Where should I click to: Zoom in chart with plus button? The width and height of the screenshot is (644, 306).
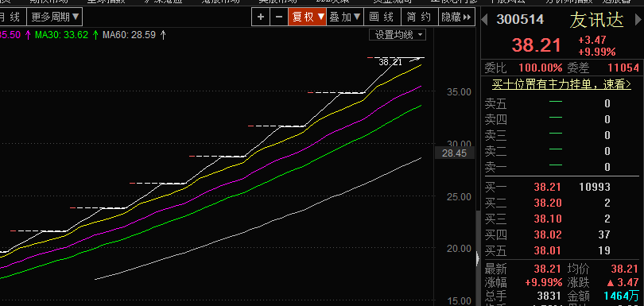coord(261,17)
